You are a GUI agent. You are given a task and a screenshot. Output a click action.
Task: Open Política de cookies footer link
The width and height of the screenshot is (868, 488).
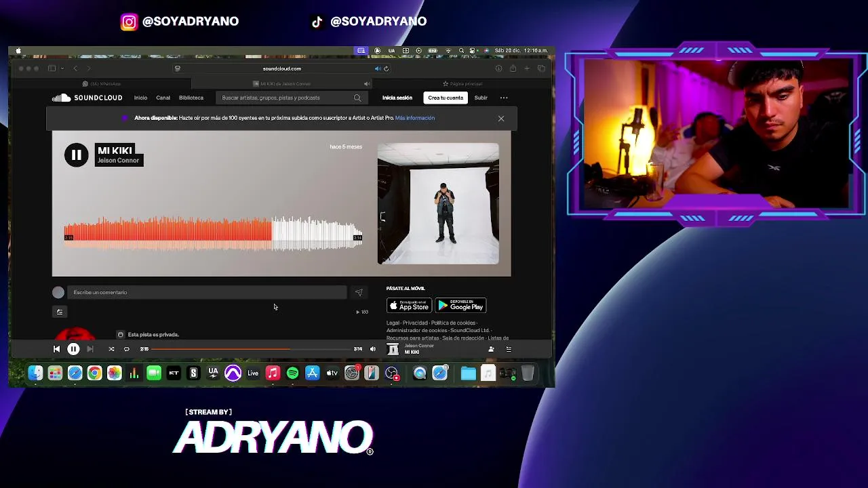tap(453, 323)
